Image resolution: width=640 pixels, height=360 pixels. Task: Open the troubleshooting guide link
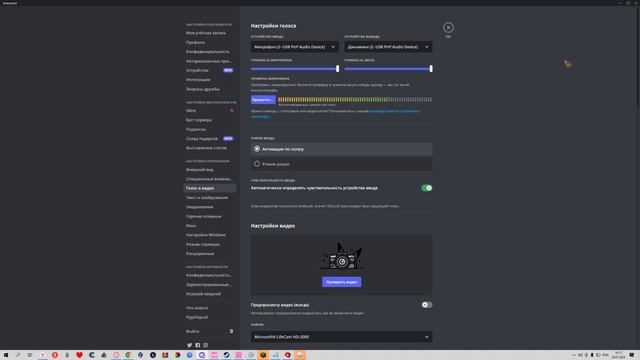click(395, 111)
